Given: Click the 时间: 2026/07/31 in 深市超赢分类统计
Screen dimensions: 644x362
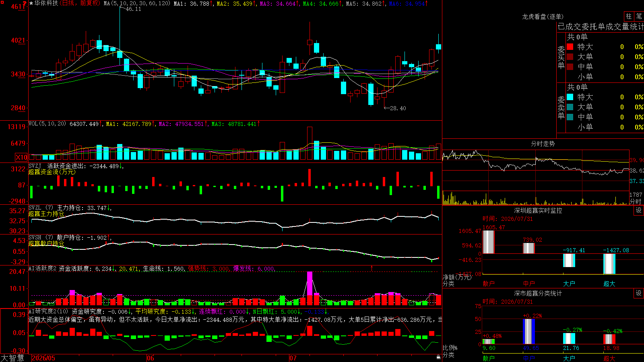Looking at the screenshot, I should (508, 302).
